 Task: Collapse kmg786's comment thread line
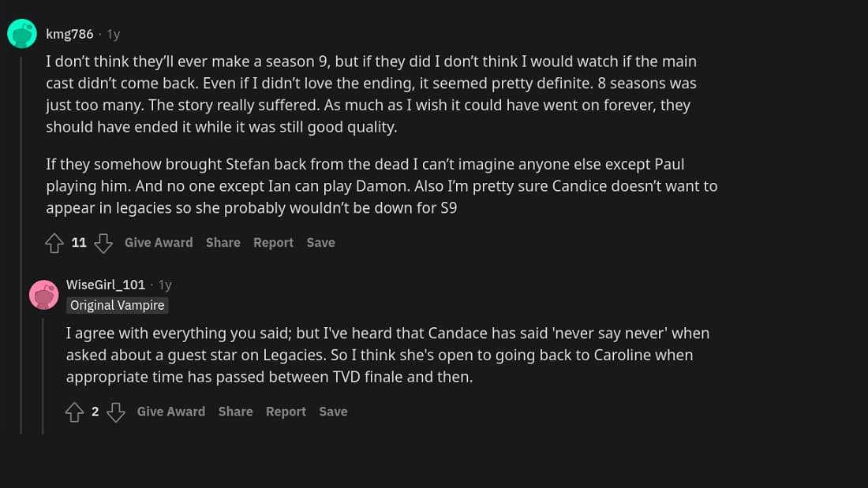[21, 237]
